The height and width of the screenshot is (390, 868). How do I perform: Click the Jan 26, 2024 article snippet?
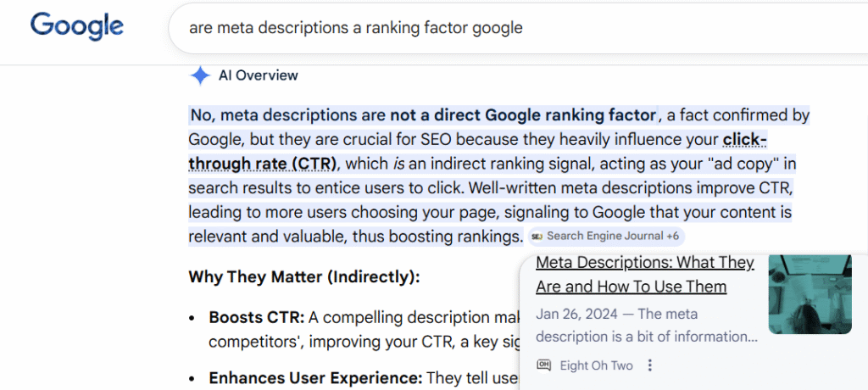coord(646,325)
